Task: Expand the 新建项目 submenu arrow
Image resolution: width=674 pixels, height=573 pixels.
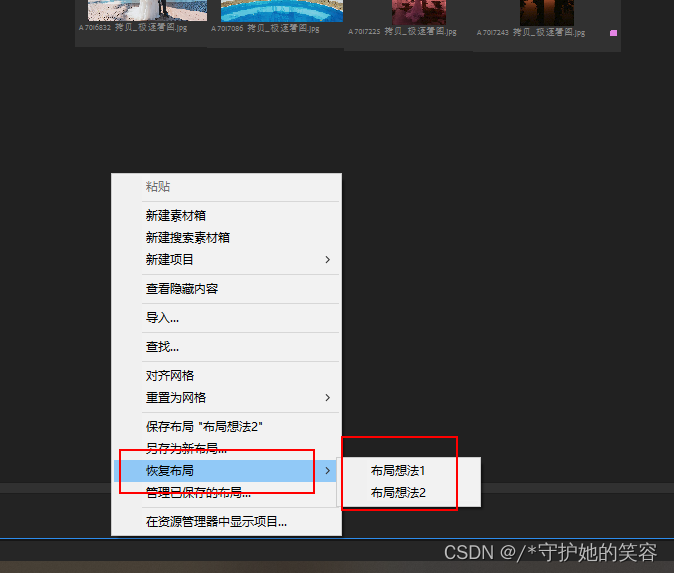Action: coord(328,260)
